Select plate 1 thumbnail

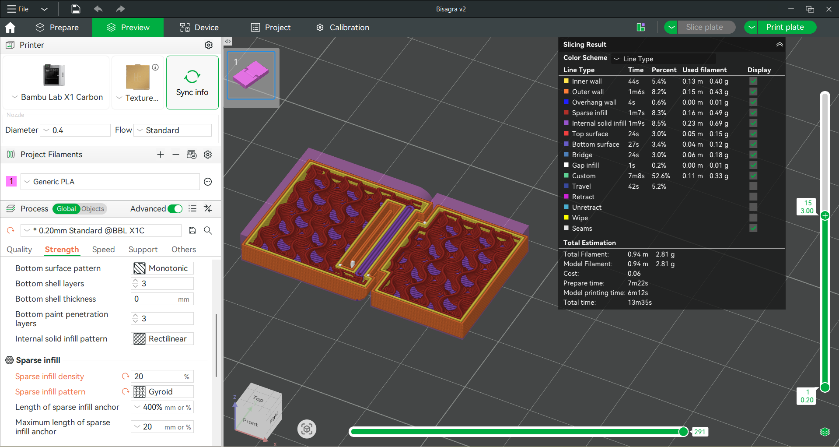(x=251, y=75)
